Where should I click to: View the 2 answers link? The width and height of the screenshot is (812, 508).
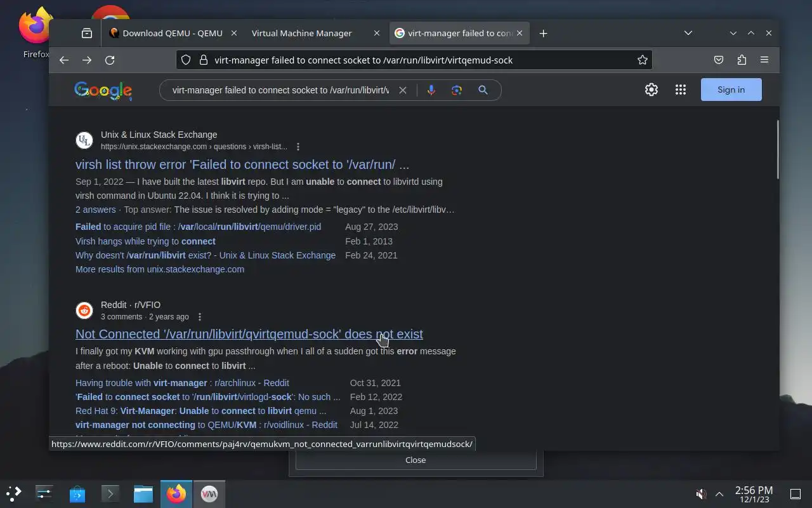tap(96, 210)
